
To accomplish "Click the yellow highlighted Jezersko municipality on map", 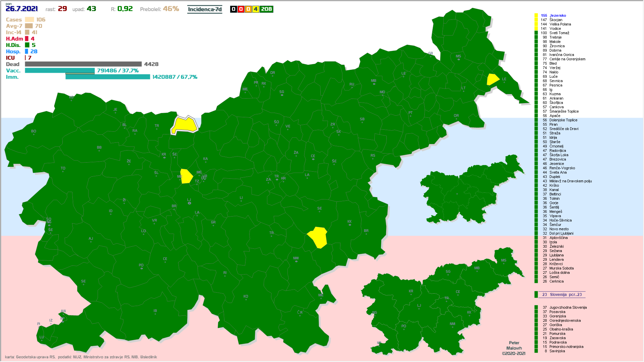I will coord(184,125).
